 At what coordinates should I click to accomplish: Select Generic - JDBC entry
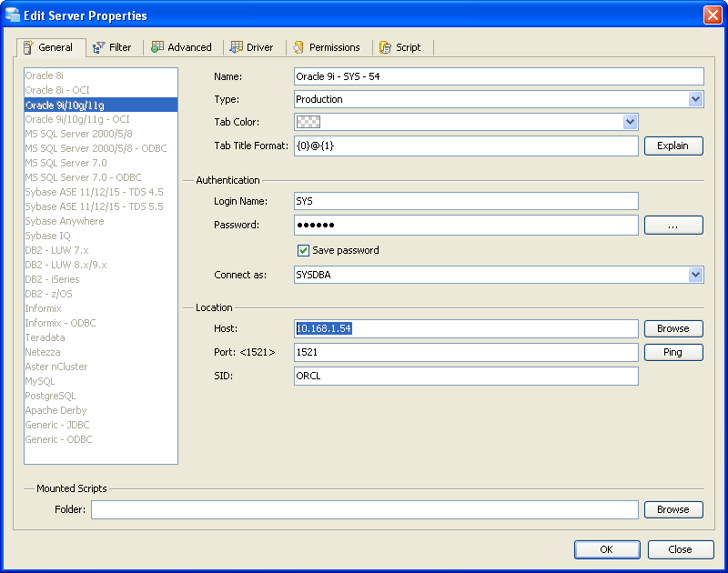click(101, 425)
